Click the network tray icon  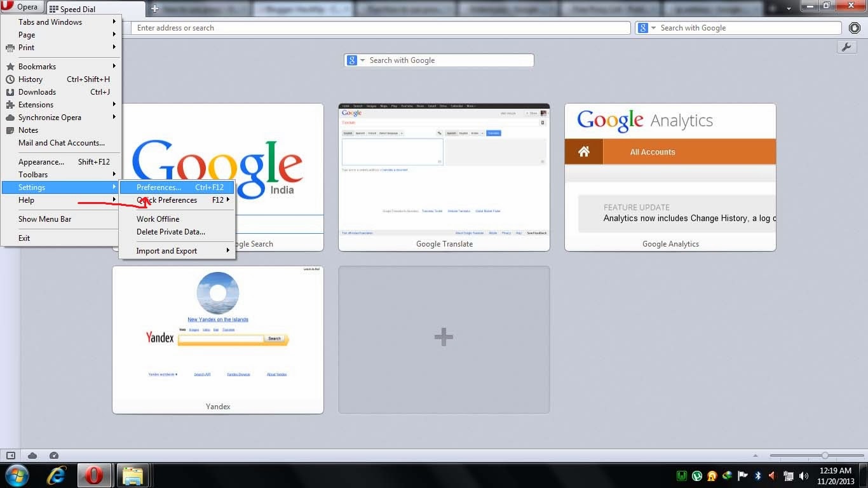pos(789,475)
